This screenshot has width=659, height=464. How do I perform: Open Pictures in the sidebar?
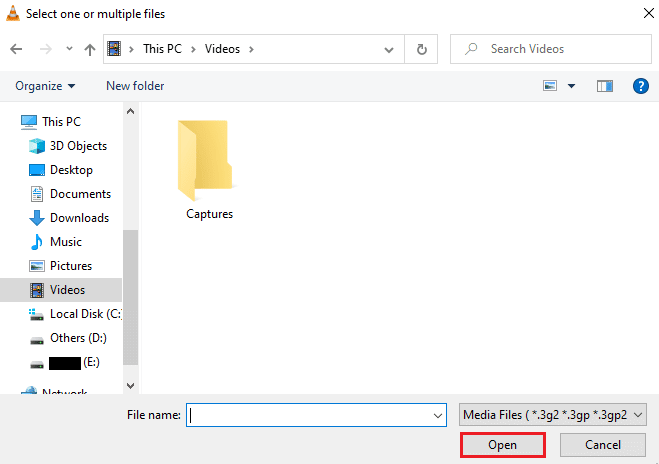pos(71,266)
